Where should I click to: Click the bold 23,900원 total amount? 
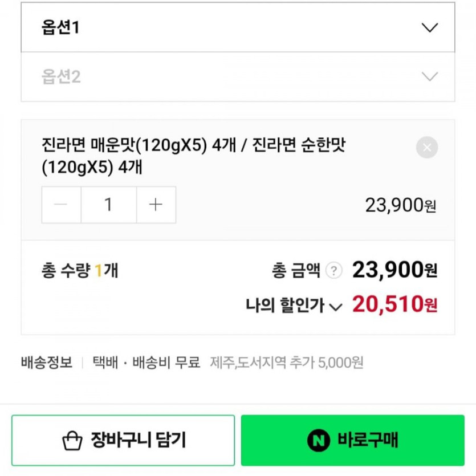[x=394, y=270]
